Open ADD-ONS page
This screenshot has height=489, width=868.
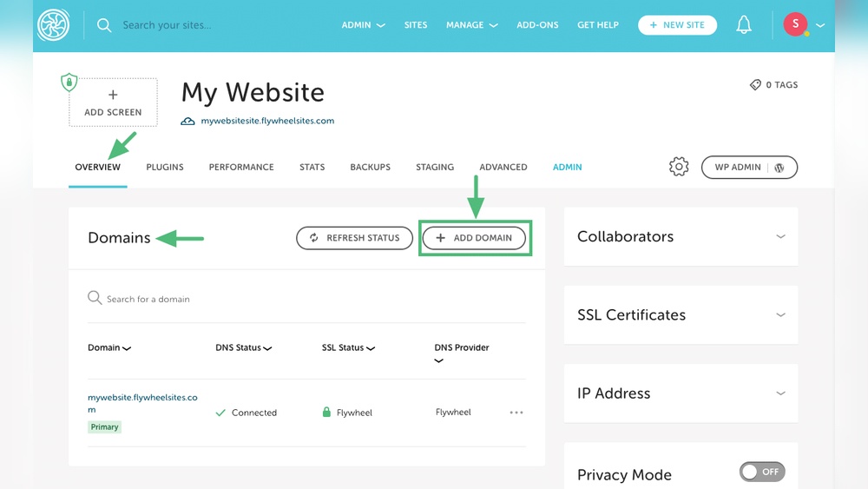(x=537, y=25)
